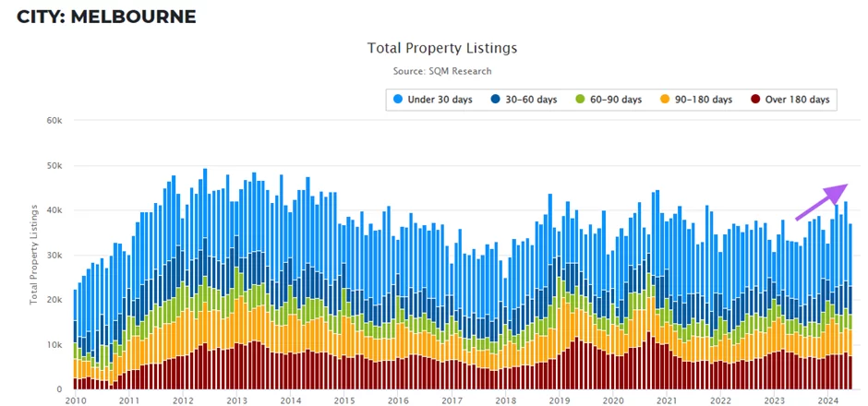Click the Total Property Listings chart title

click(442, 48)
